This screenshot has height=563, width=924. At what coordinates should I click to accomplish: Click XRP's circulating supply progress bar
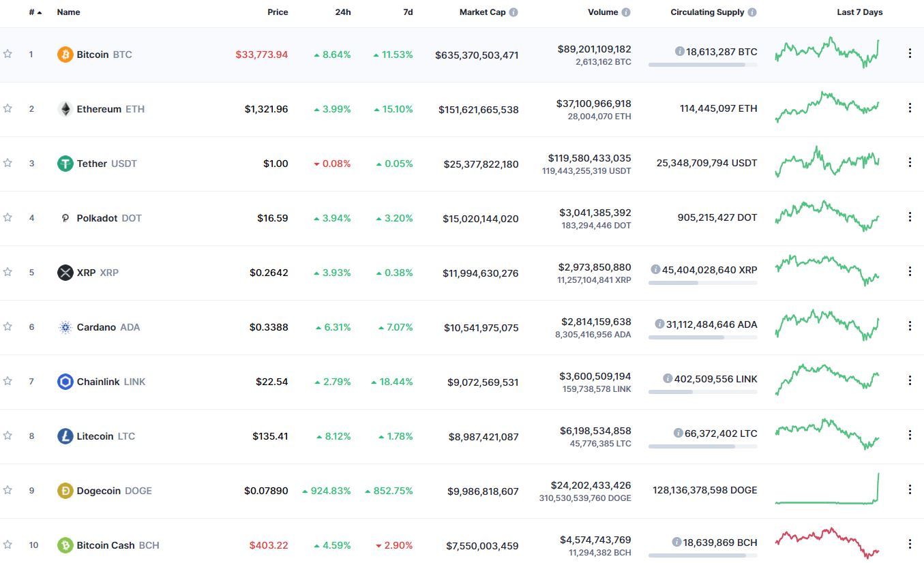tap(702, 283)
